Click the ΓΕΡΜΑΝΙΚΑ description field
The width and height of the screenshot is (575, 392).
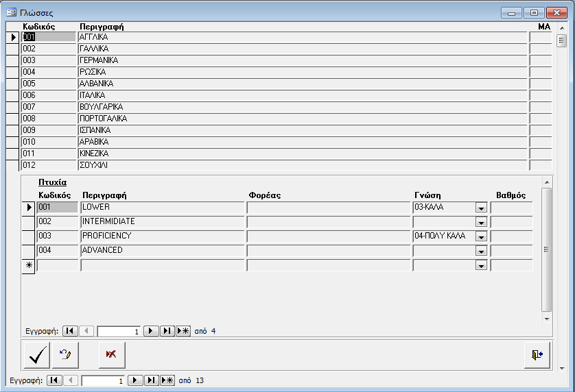(x=302, y=60)
